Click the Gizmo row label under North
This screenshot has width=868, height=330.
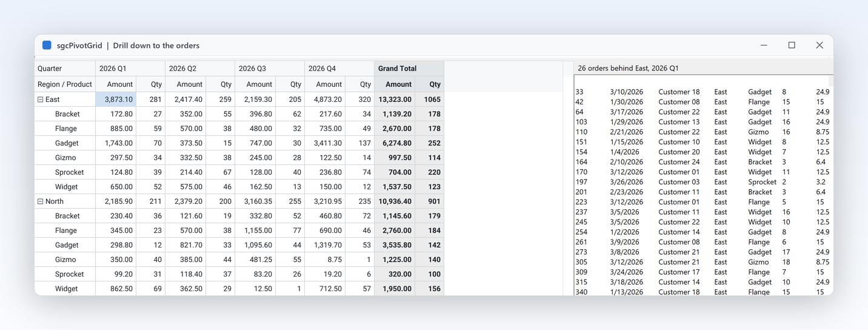tap(66, 260)
